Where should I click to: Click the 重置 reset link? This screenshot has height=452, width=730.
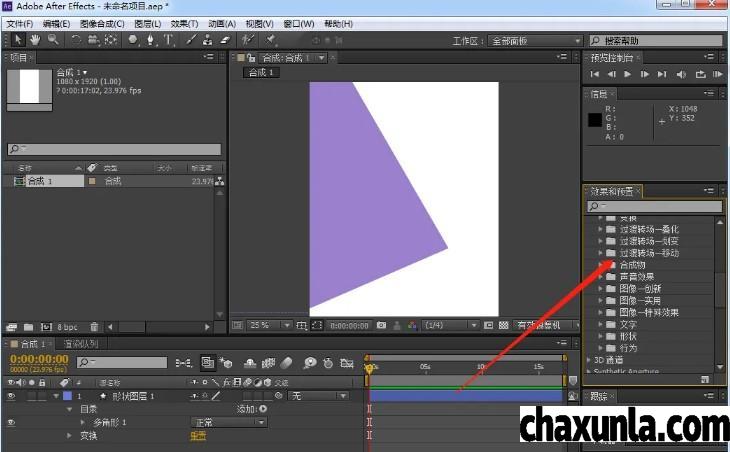click(197, 435)
